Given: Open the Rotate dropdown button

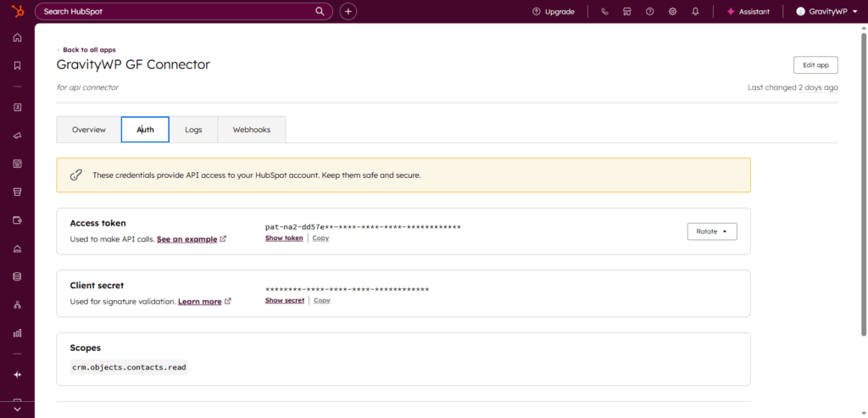Looking at the screenshot, I should (712, 231).
